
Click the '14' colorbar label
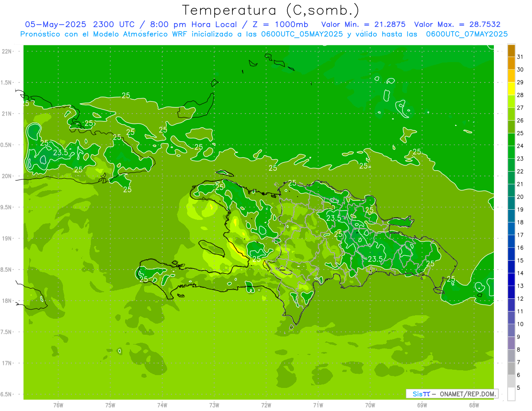[520, 273]
